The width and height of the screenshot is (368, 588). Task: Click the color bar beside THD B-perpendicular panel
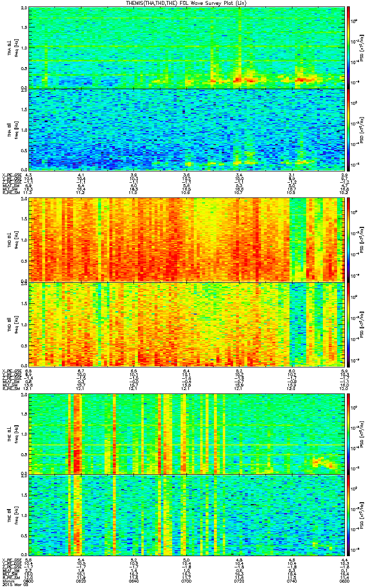[349, 240]
